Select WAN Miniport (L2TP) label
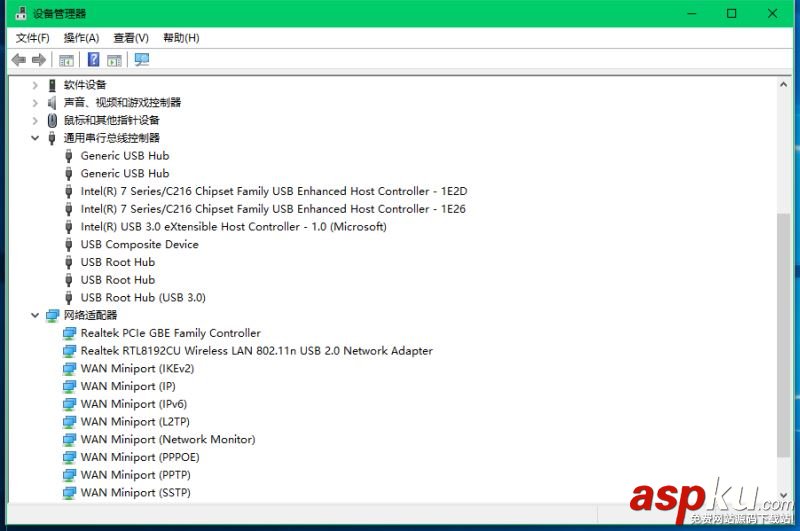 (x=135, y=422)
